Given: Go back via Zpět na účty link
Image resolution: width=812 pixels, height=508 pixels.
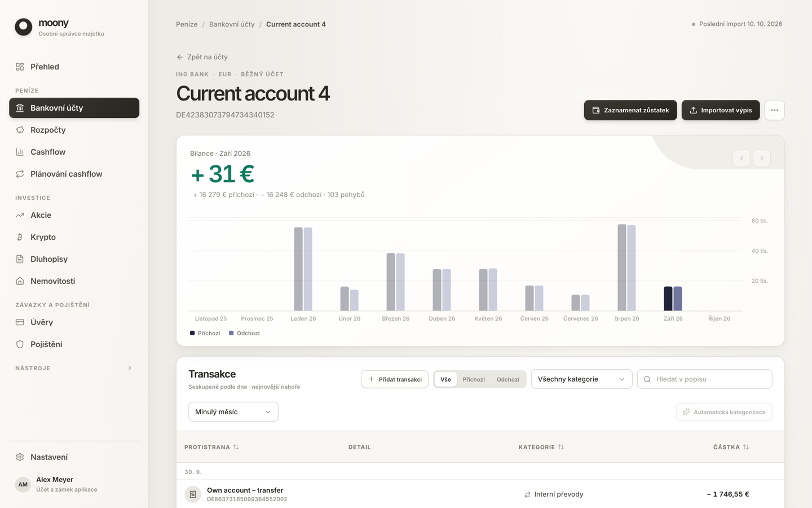Looking at the screenshot, I should (x=202, y=57).
